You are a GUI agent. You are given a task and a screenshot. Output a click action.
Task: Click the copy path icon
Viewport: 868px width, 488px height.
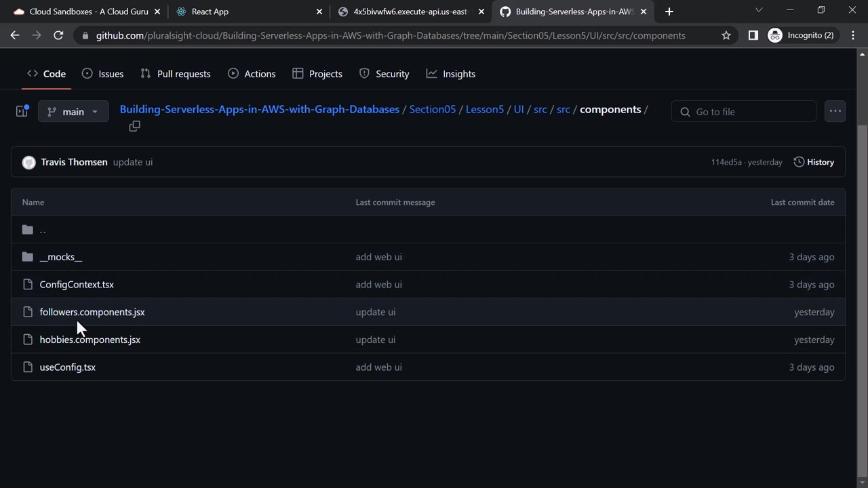(134, 126)
